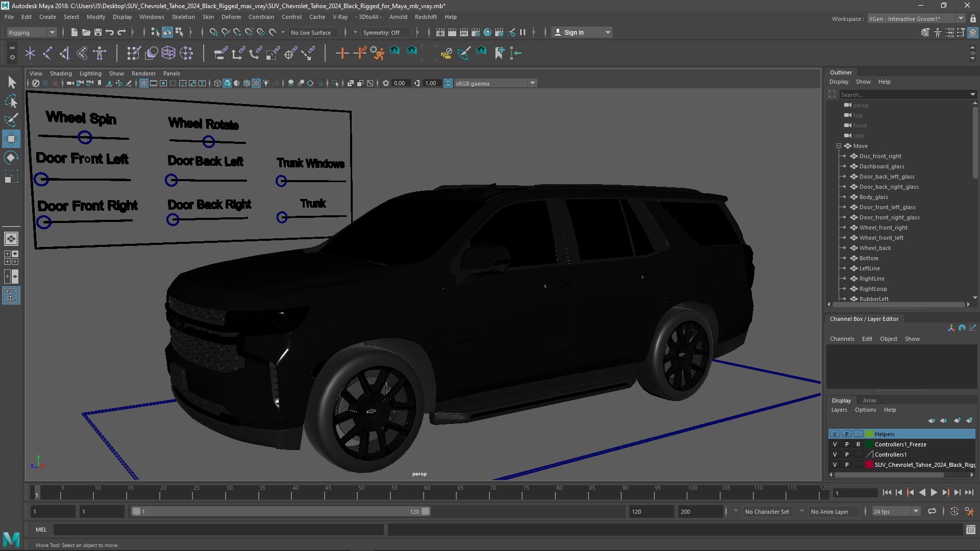Click the New Scene icon

point(75,32)
